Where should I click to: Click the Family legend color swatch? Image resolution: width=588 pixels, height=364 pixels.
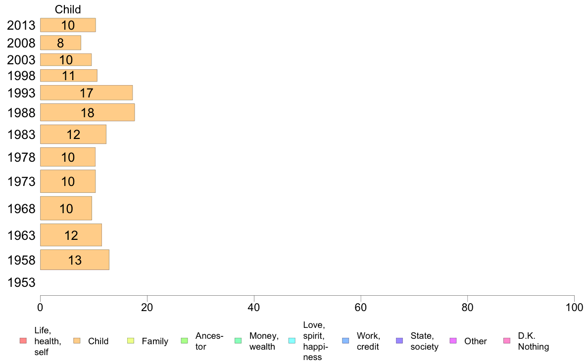click(131, 341)
